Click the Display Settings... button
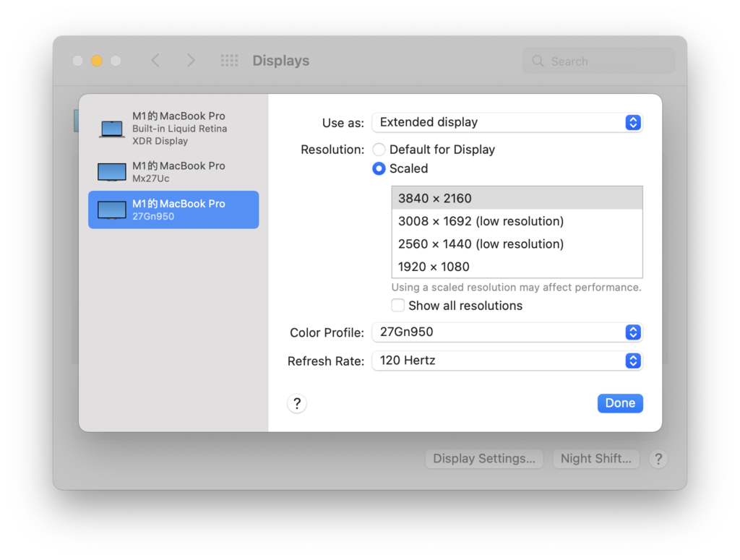 point(484,459)
